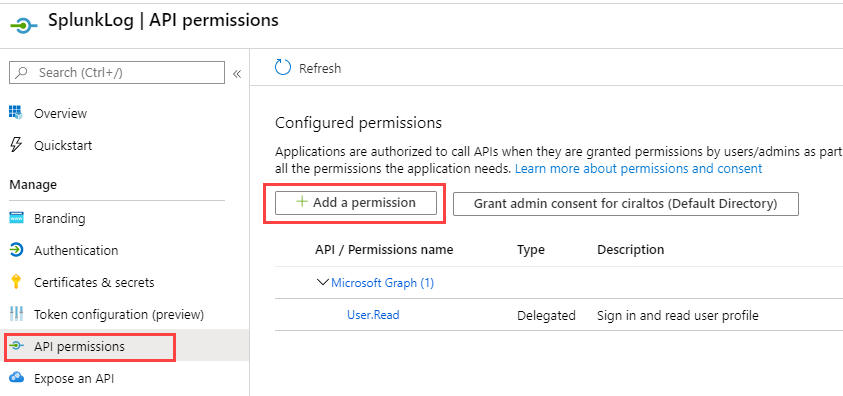
Task: Click the Authentication arrow icon
Action: (x=17, y=250)
